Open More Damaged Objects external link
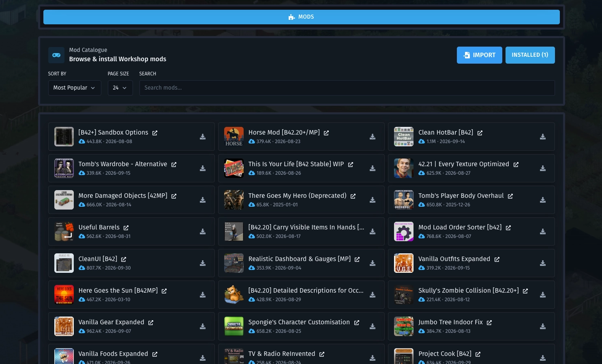Viewport: 602px width, 364px height. click(x=174, y=196)
